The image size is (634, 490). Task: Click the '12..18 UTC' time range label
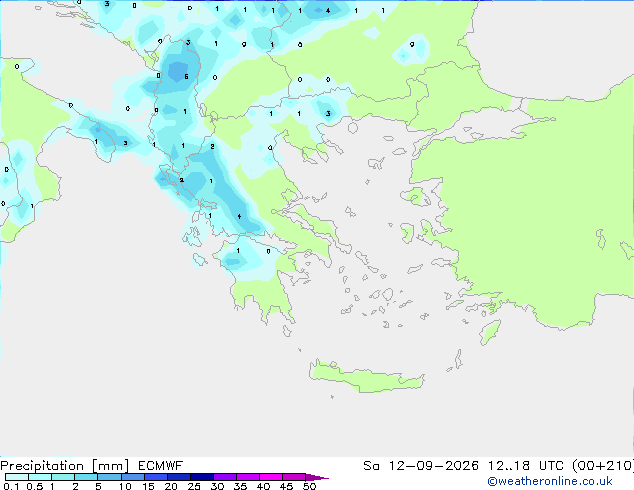click(520, 466)
